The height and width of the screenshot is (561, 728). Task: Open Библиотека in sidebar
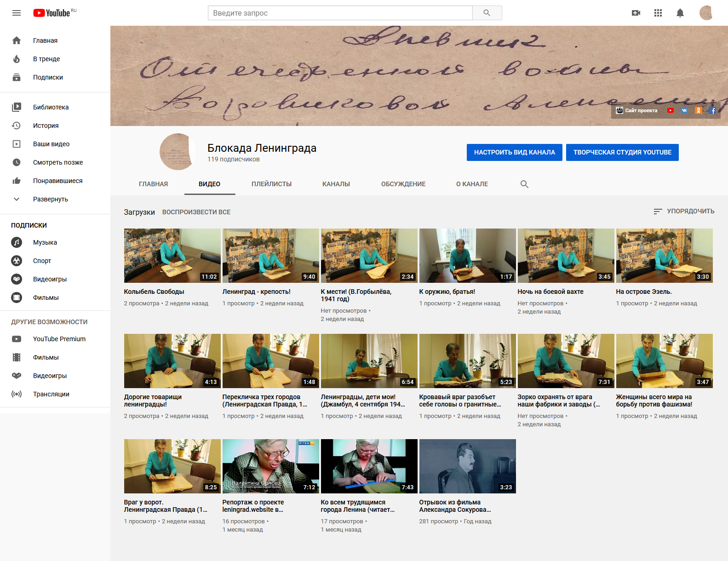pyautogui.click(x=55, y=107)
